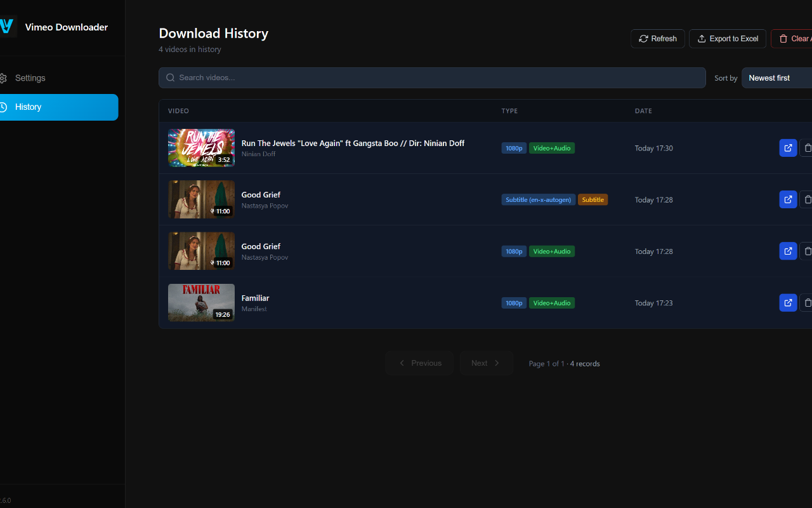Image resolution: width=812 pixels, height=508 pixels.
Task: Click the Nastasya Popov name in subtitle row
Action: (265, 206)
